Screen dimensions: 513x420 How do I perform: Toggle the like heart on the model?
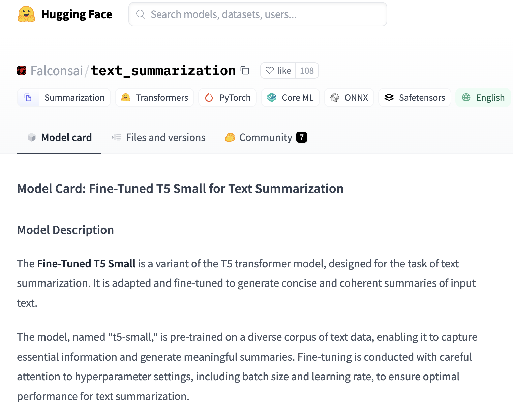[x=278, y=70]
